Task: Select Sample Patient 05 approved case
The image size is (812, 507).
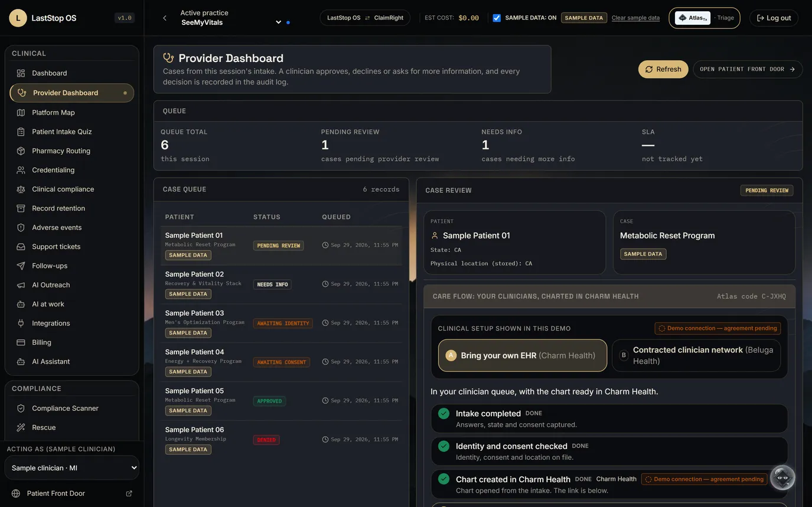Action: point(281,401)
